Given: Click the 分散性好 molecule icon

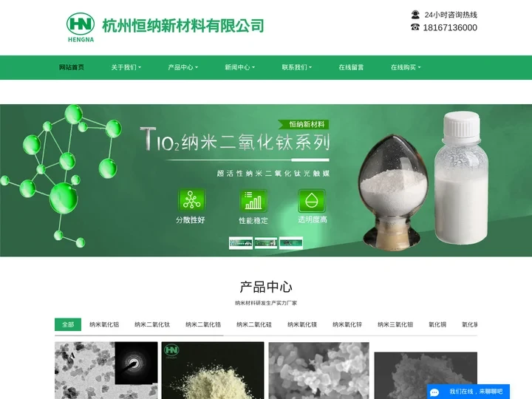Looking at the screenshot, I should point(191,199).
